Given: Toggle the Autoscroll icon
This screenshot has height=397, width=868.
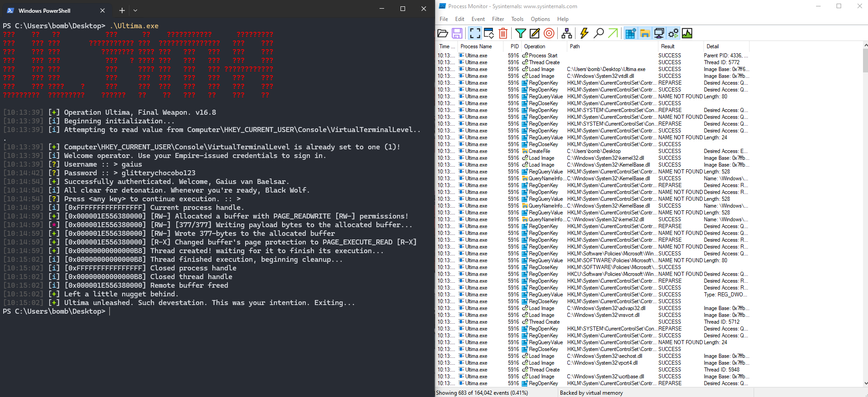Looking at the screenshot, I should tap(489, 33).
